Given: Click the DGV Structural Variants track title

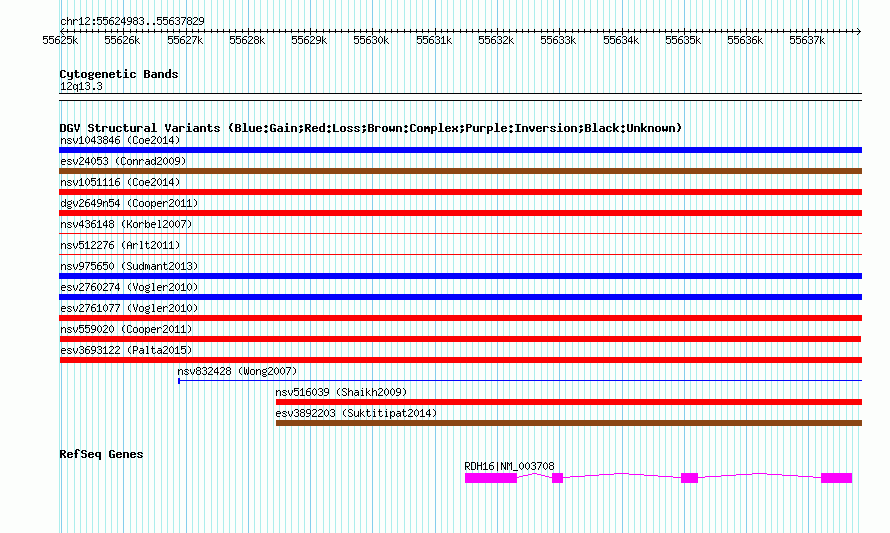Looking at the screenshot, I should (x=371, y=128).
